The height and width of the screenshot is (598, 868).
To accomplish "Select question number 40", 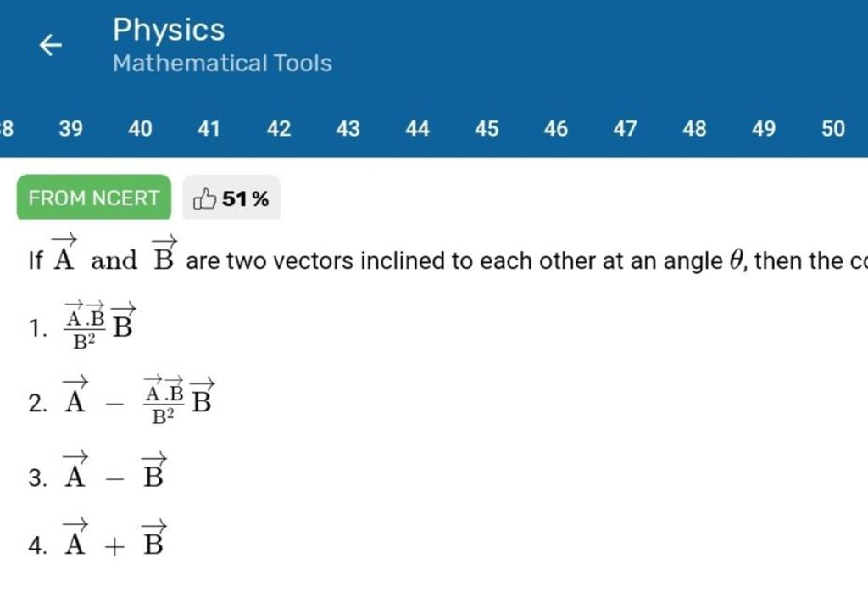I will [139, 129].
